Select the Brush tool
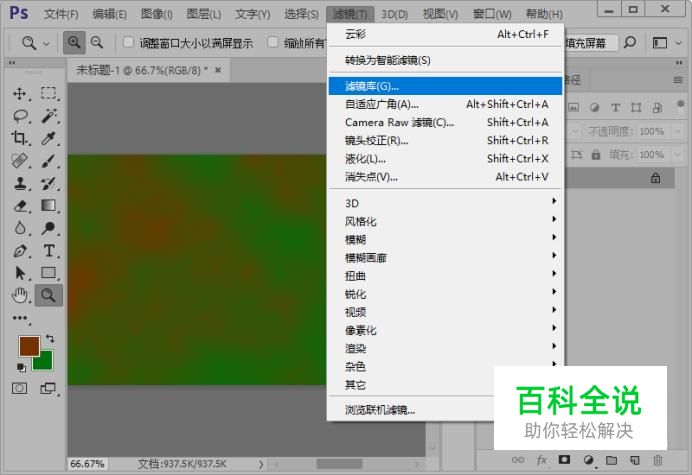The height and width of the screenshot is (475, 692). 49,161
